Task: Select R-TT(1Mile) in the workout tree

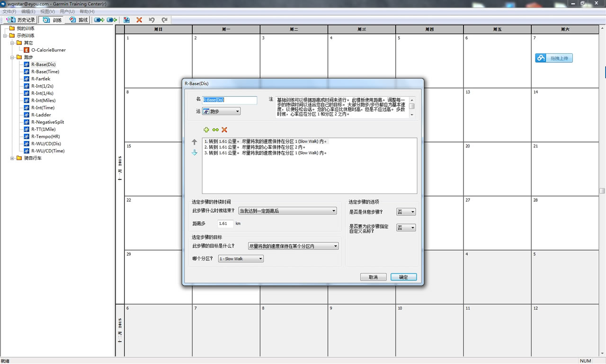Action: 44,129
